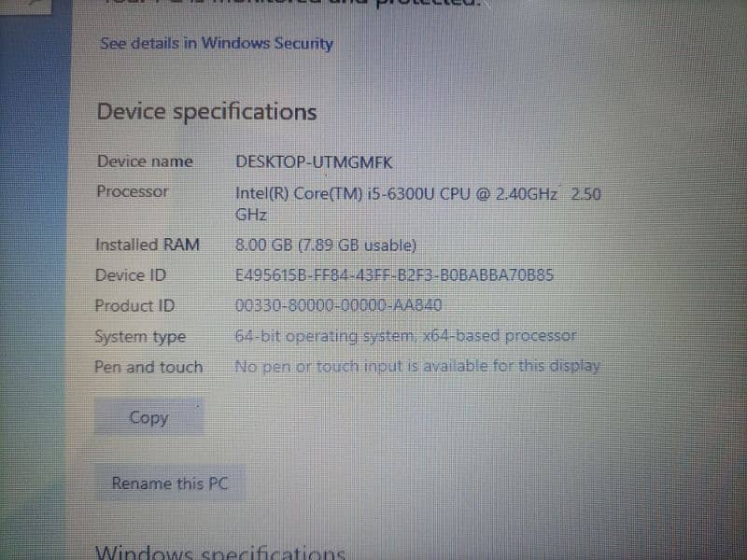Screen dimensions: 747x560
Task: Click the Windows specifications heading
Action: [x=220, y=553]
